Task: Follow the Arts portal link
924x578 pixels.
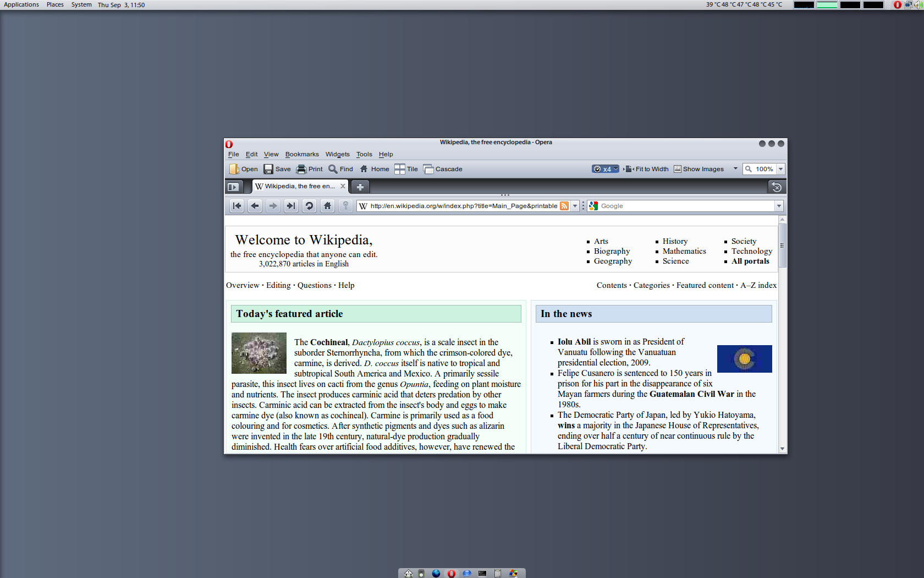Action: pyautogui.click(x=601, y=241)
